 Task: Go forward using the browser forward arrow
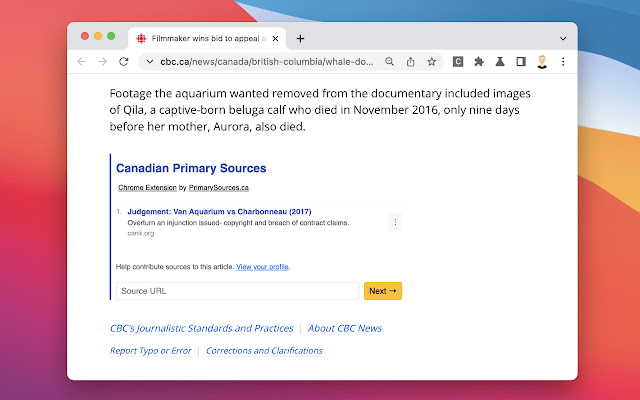tap(102, 62)
